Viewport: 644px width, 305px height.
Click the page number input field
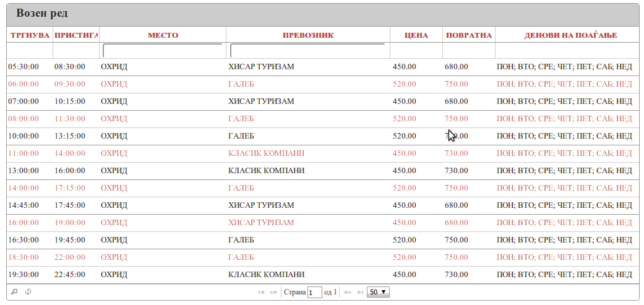(315, 292)
